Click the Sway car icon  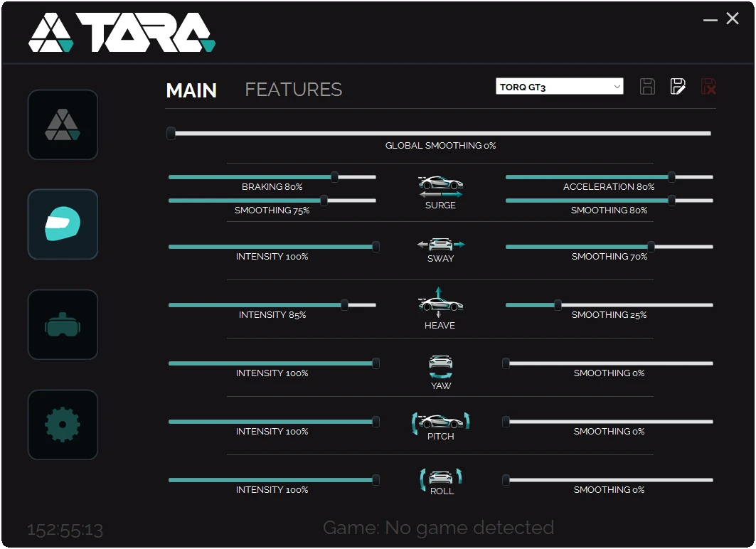coord(441,245)
